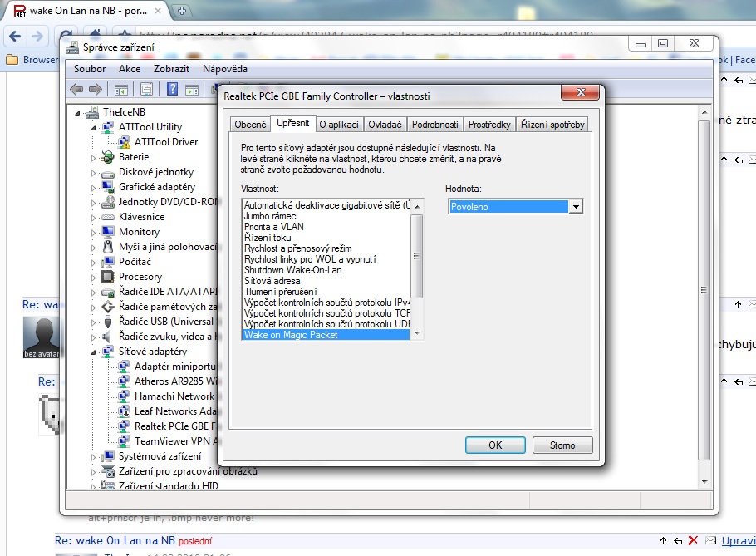
Task: Click the 'wake On Lan na NB' browser tab
Action: (88, 11)
